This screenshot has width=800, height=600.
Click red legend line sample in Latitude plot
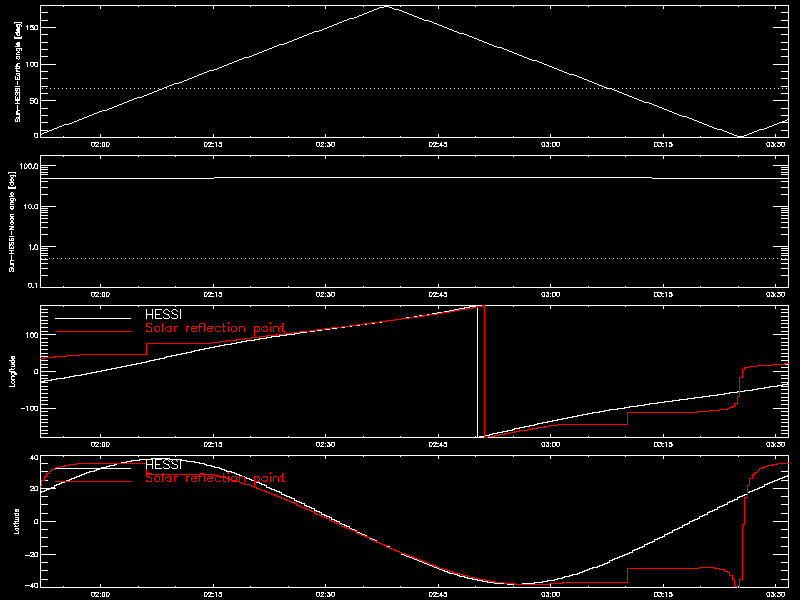[93, 482]
